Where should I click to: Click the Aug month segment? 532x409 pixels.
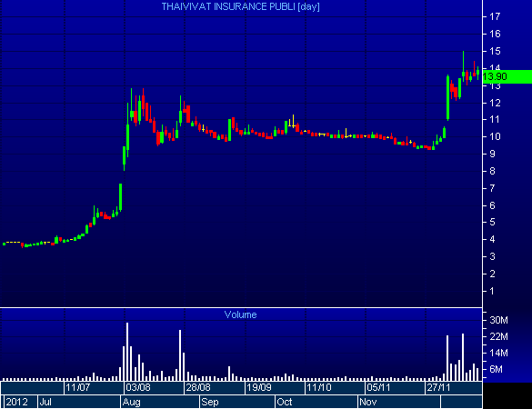coord(160,402)
